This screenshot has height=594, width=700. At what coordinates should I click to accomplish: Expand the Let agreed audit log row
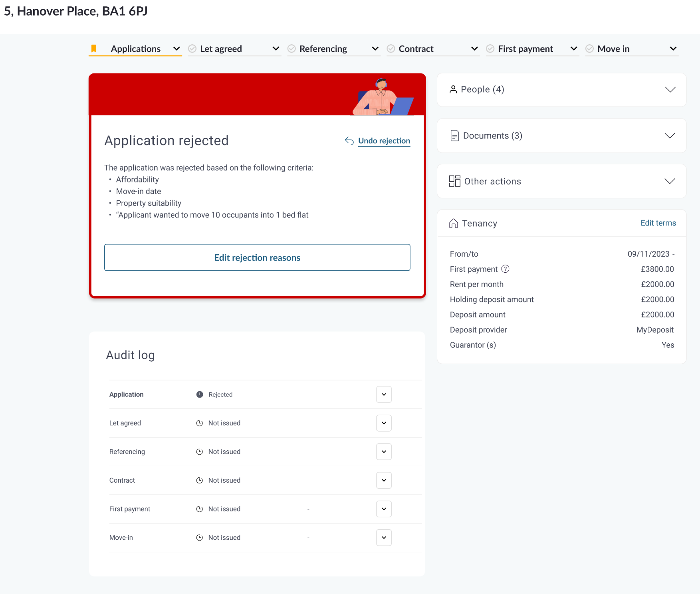click(384, 423)
